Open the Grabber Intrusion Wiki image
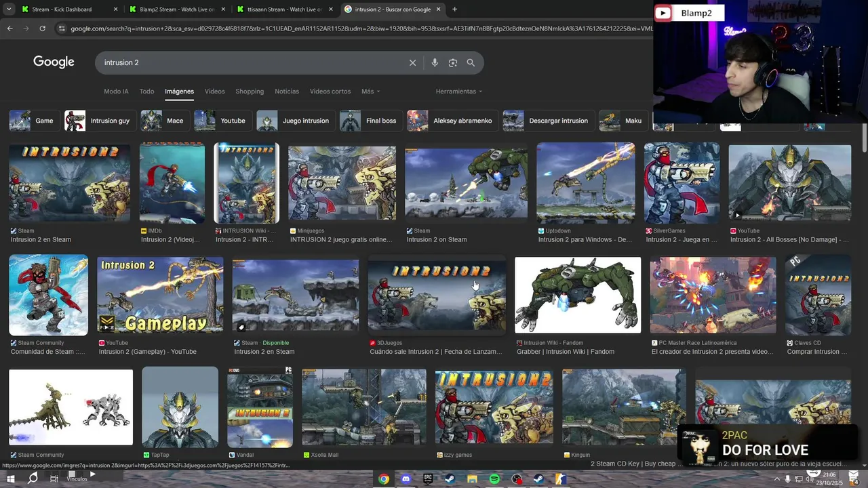 pos(578,295)
